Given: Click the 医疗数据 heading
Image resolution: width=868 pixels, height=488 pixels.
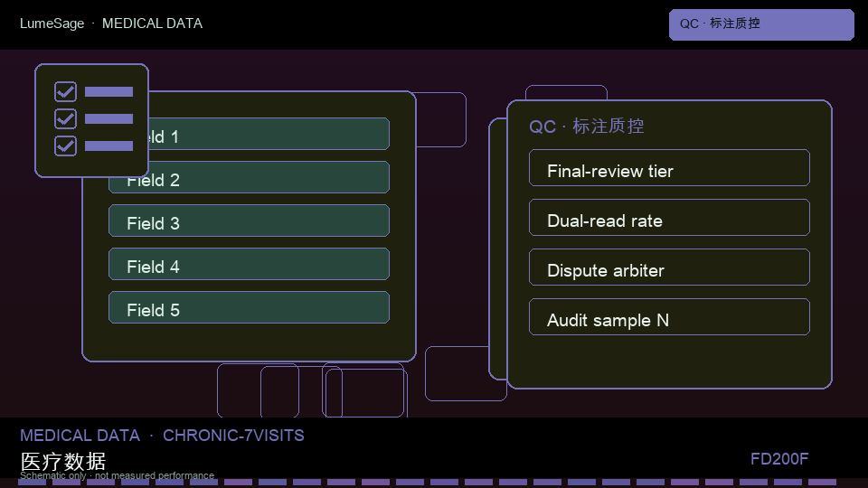Looking at the screenshot, I should [x=63, y=461].
